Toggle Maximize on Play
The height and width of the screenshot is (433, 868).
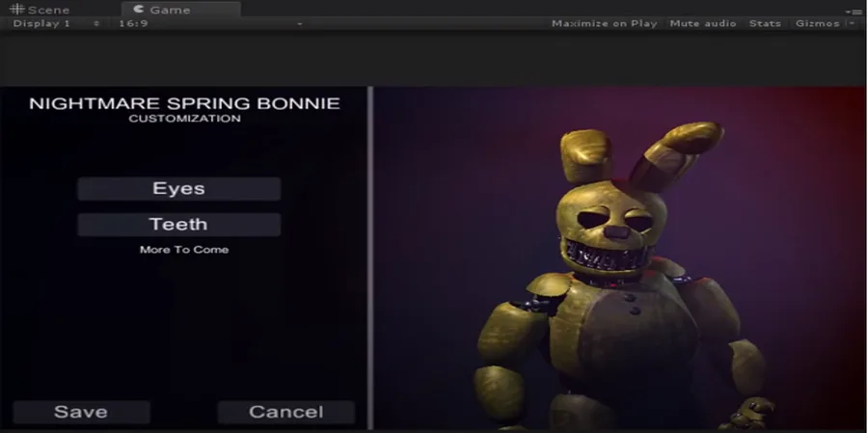tap(604, 24)
